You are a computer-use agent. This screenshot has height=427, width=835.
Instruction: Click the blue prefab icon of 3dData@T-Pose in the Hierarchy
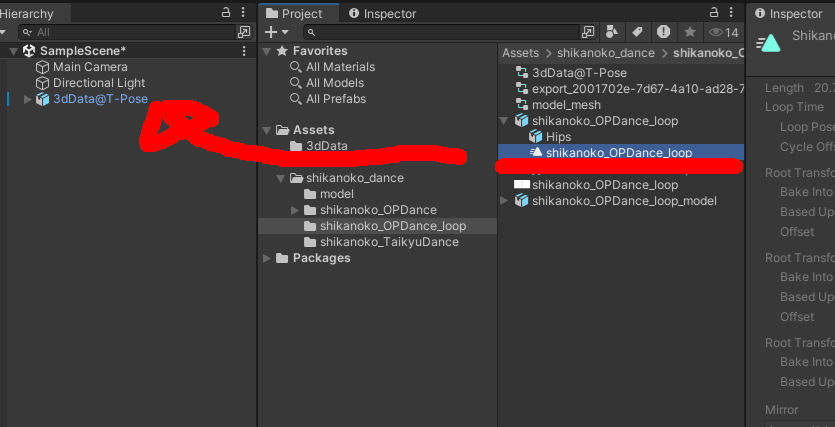42,99
